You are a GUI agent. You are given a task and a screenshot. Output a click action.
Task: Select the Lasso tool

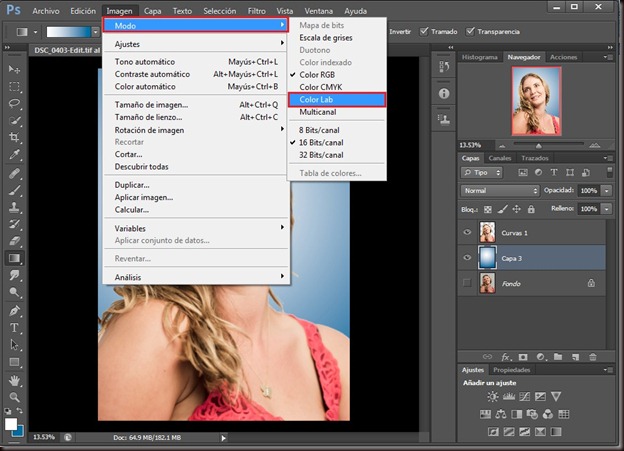(14, 103)
